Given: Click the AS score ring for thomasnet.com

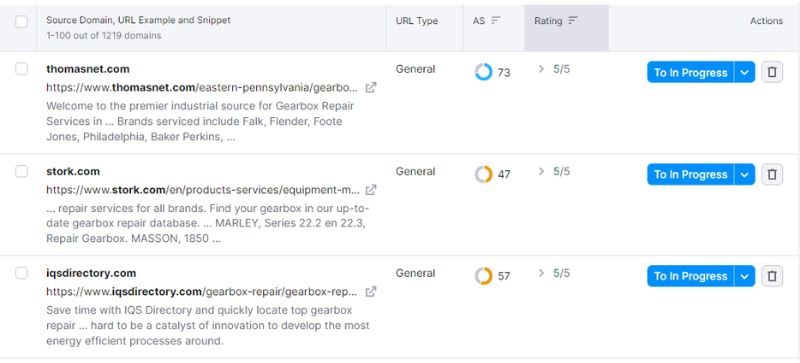Looking at the screenshot, I should point(483,72).
